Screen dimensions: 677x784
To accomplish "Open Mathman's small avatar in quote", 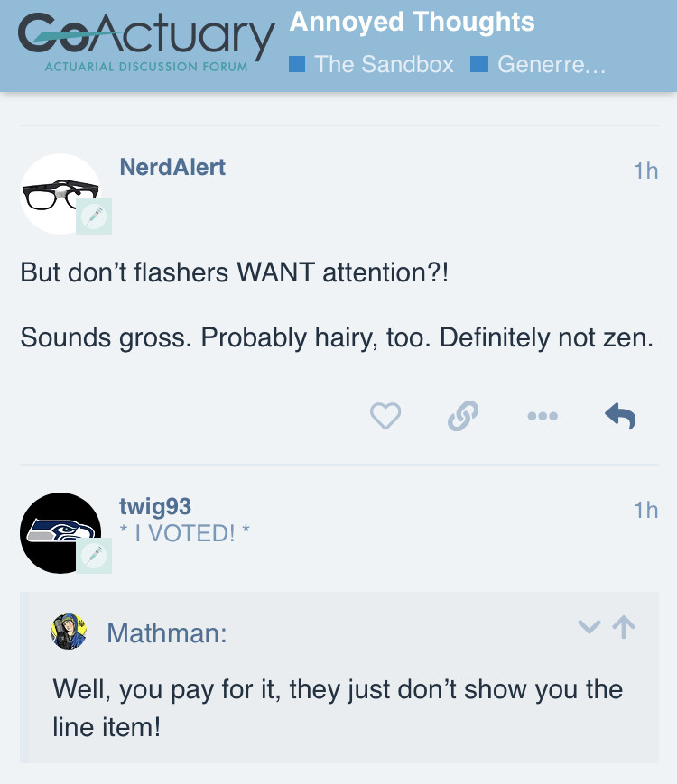I will [69, 632].
